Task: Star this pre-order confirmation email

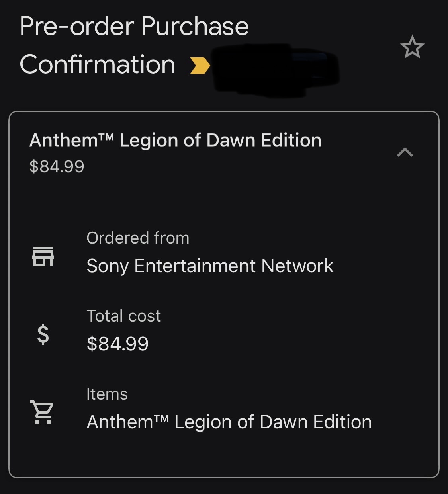Action: [x=412, y=47]
